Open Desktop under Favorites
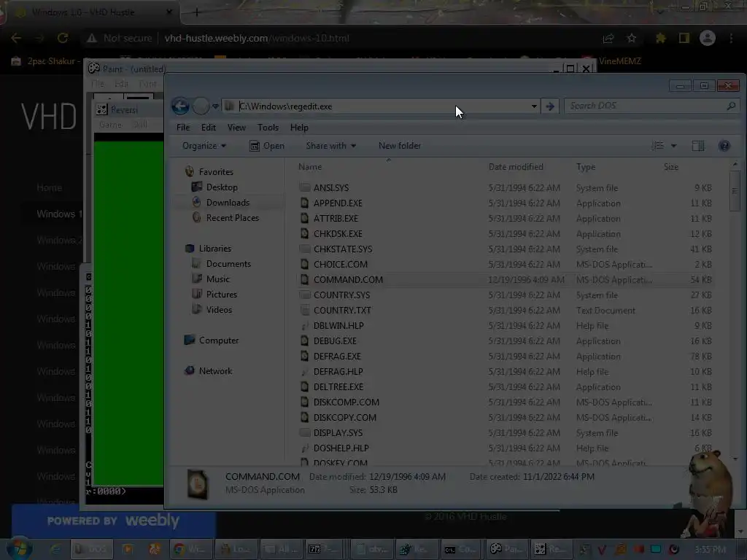 pyautogui.click(x=222, y=187)
